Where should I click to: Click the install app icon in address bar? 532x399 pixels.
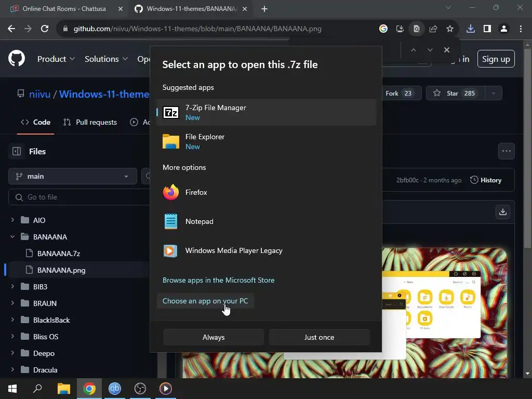point(400,29)
